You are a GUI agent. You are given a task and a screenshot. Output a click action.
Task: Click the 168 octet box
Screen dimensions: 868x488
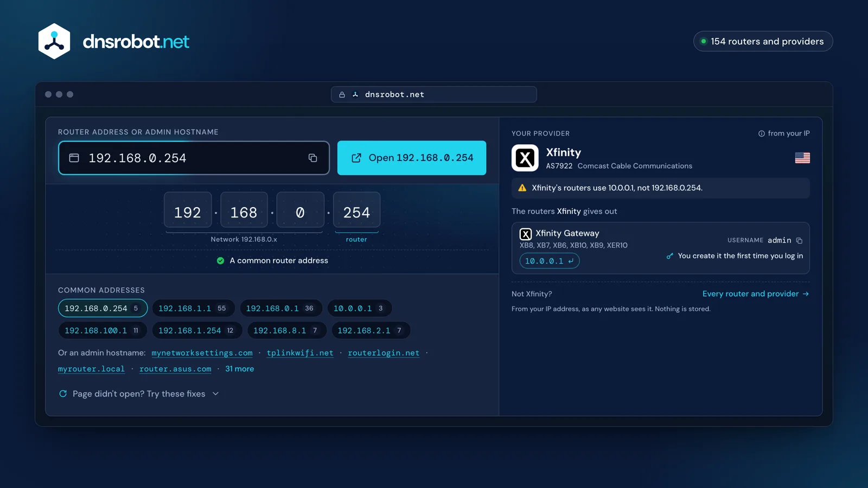coord(244,210)
